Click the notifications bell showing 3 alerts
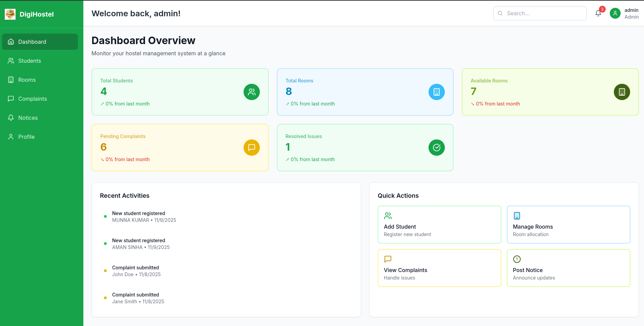 pyautogui.click(x=598, y=13)
